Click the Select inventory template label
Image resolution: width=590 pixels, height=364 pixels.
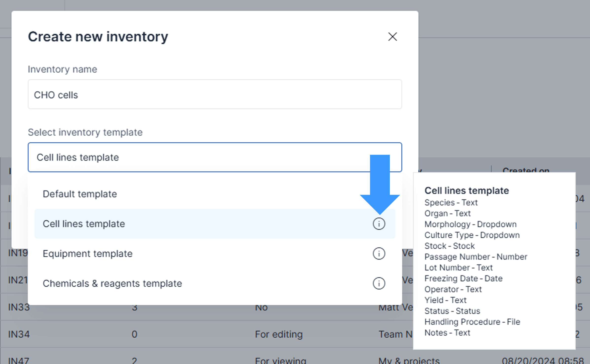point(85,132)
